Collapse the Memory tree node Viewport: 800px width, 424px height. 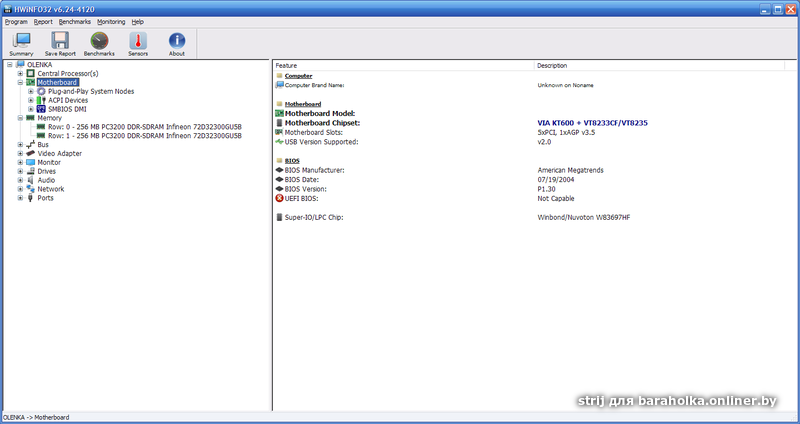[20, 118]
